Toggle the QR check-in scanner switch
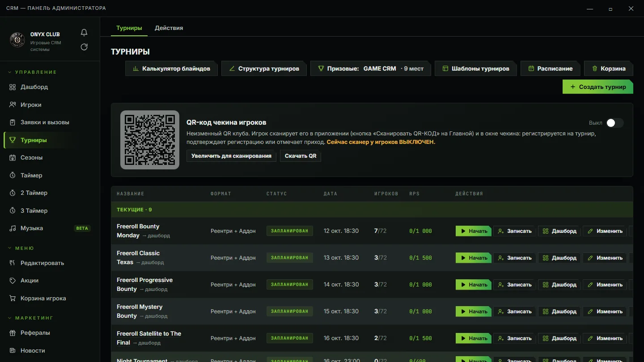Screen dimensions: 644x362 614,123
